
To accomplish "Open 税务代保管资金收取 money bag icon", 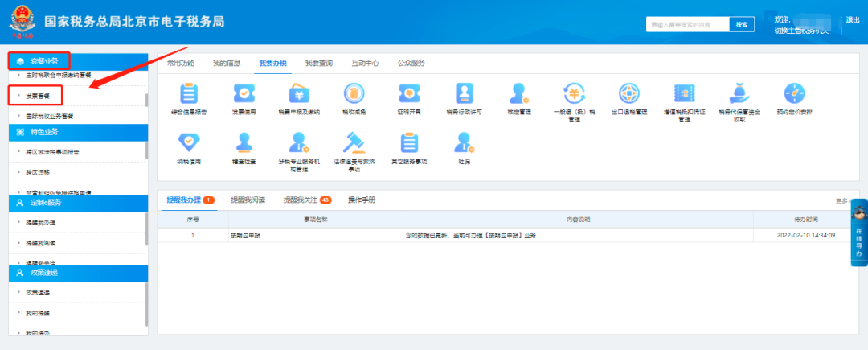I will tap(739, 93).
